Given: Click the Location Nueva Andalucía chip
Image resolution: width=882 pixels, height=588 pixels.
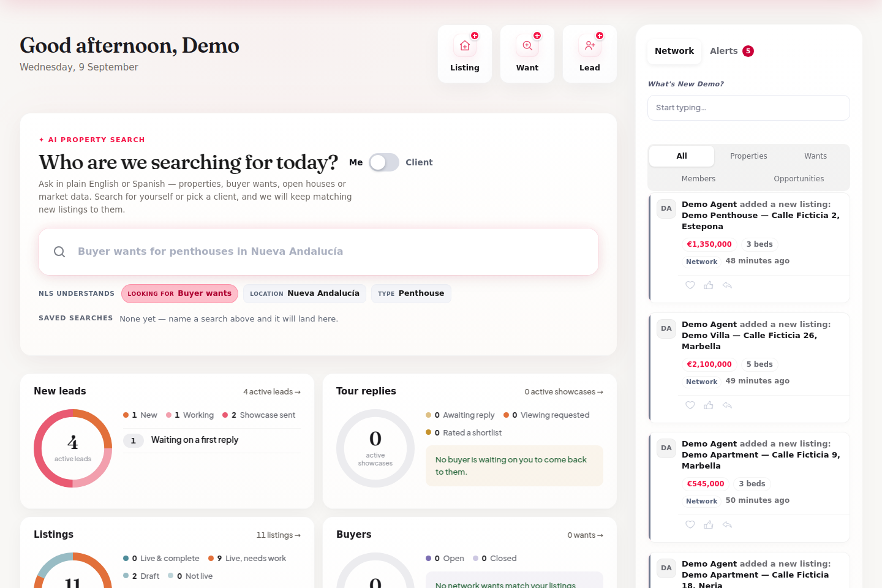Looking at the screenshot, I should pos(304,293).
